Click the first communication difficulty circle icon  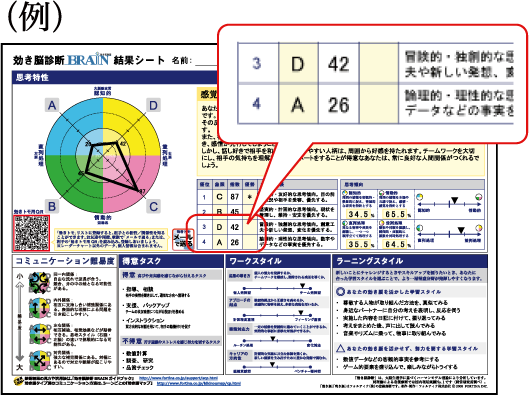pyautogui.click(x=39, y=282)
